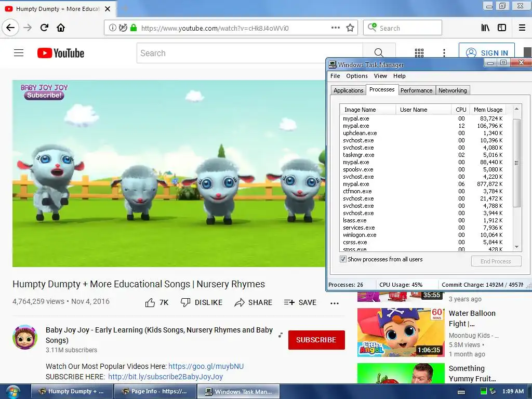The image size is (532, 399).
Task: Switch to Page Info taskbar button
Action: click(155, 391)
